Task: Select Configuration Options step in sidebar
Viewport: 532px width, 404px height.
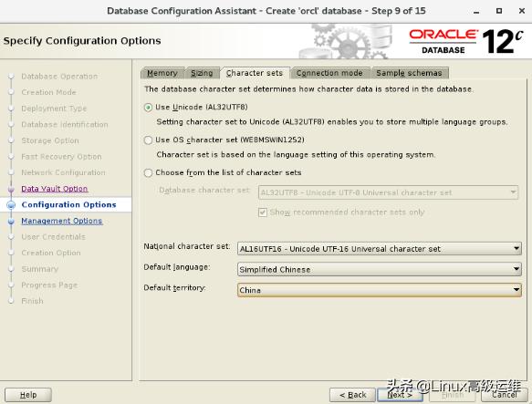Action: (68, 204)
